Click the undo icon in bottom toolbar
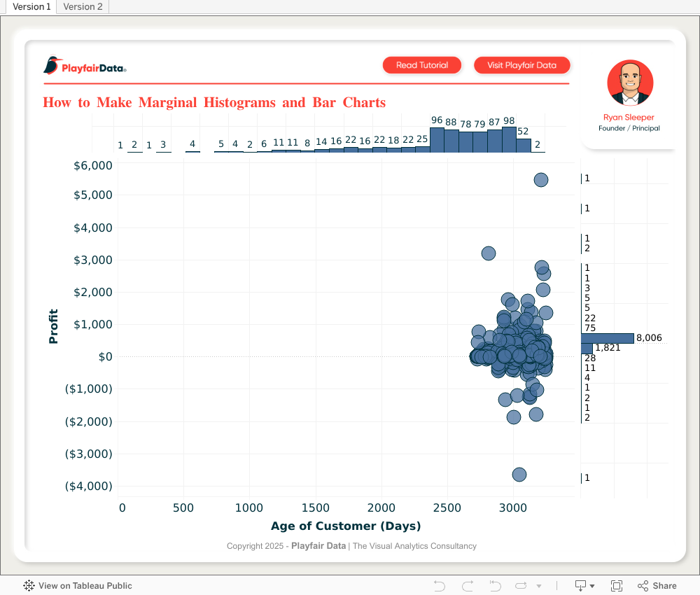This screenshot has width=700, height=595. click(440, 586)
